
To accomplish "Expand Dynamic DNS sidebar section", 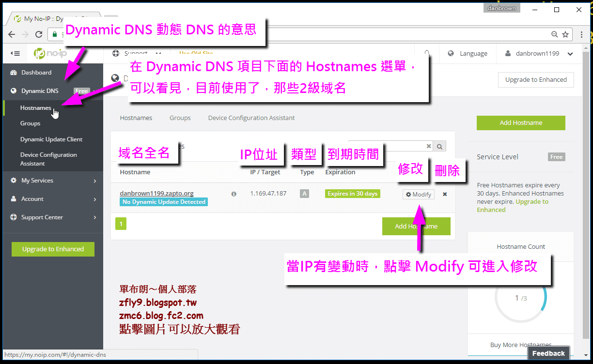I will point(53,91).
